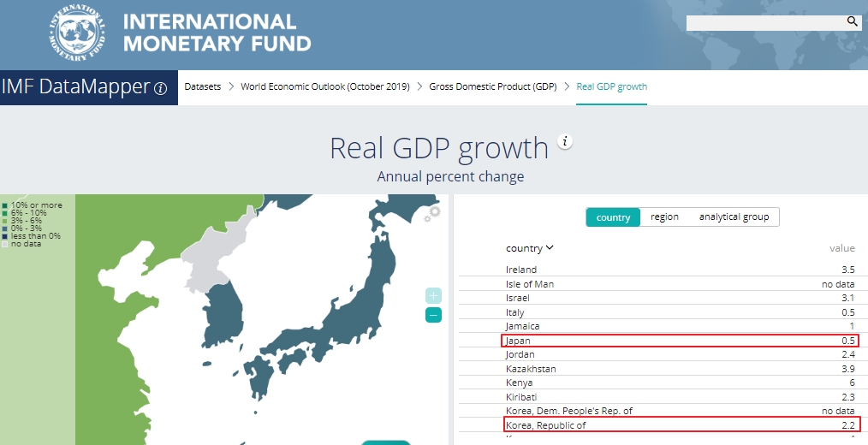Switch the table to analytical group view
The image size is (868, 445).
tap(734, 217)
